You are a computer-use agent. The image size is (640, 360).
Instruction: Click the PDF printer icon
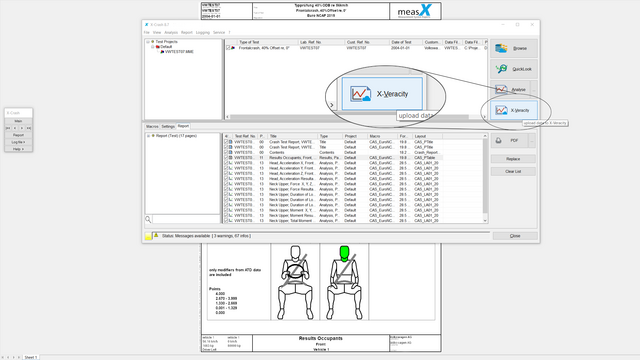pyautogui.click(x=498, y=140)
